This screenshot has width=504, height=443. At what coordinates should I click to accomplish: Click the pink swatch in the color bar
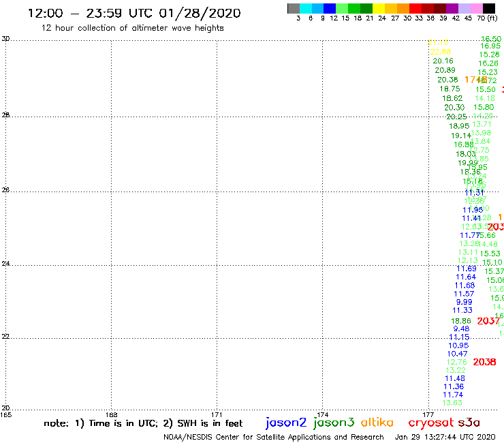(x=477, y=8)
